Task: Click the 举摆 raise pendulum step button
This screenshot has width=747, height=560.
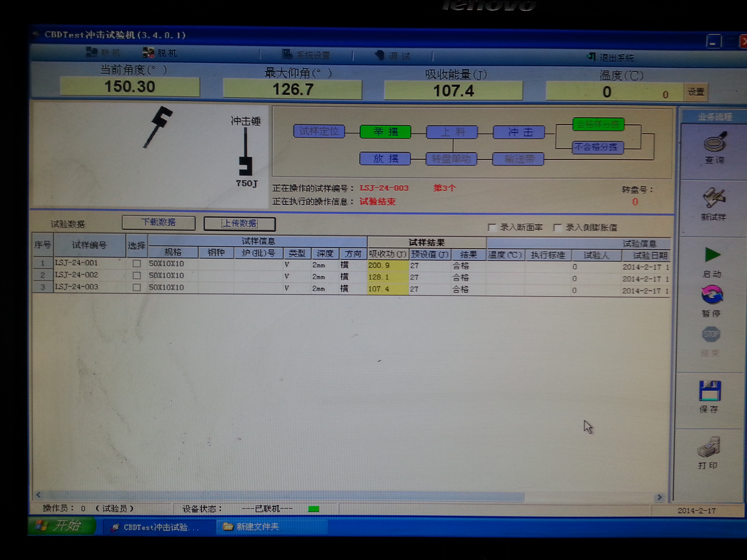Action: [x=385, y=132]
